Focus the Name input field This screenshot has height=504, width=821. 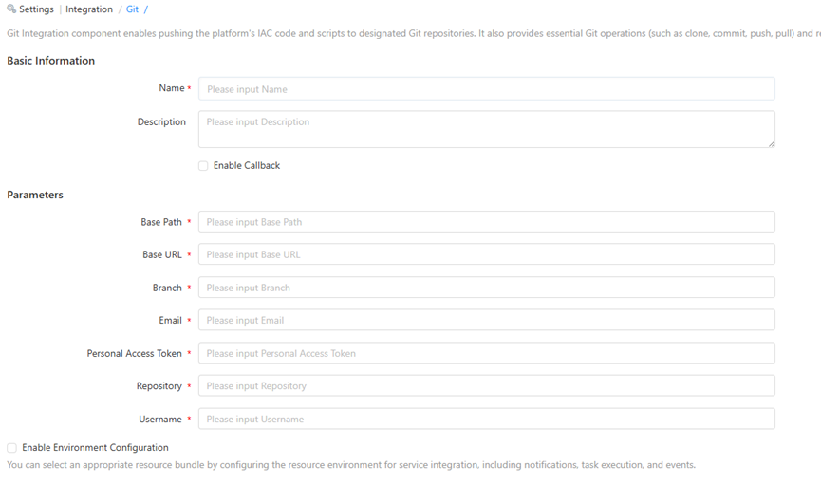pyautogui.click(x=486, y=89)
